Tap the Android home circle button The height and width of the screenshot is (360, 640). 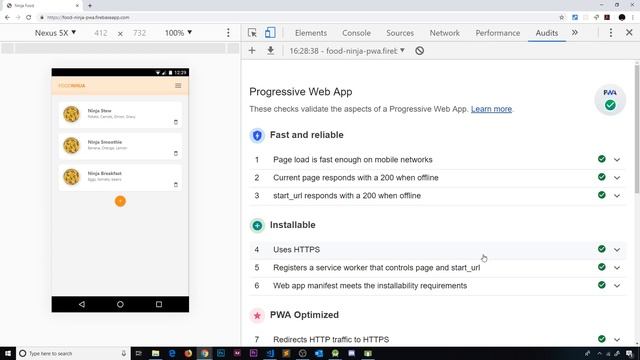(120, 304)
